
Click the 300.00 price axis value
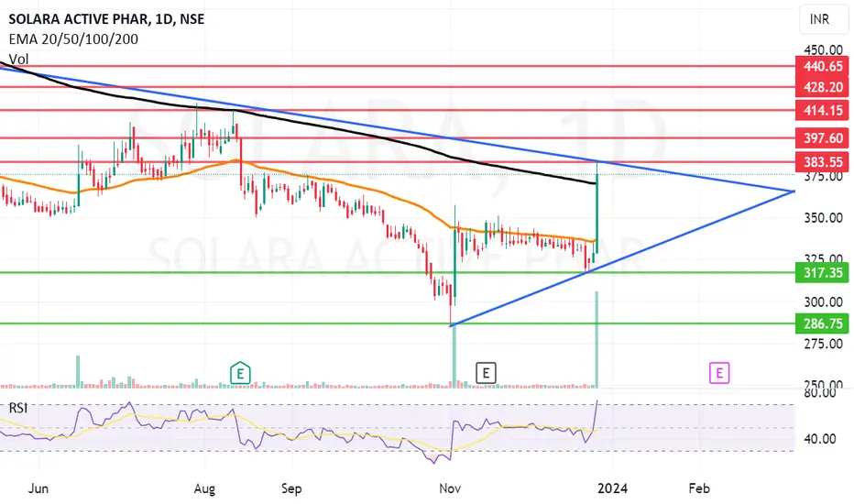coord(823,302)
